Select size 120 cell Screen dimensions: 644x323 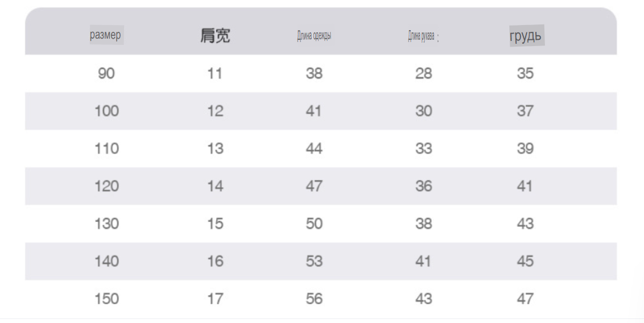[107, 187]
